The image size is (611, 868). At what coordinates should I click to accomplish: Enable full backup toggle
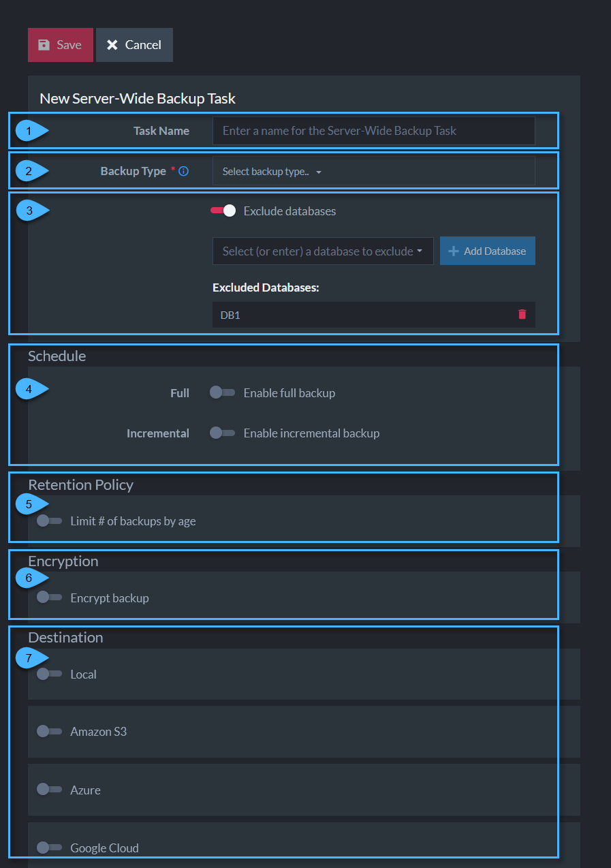coord(223,393)
